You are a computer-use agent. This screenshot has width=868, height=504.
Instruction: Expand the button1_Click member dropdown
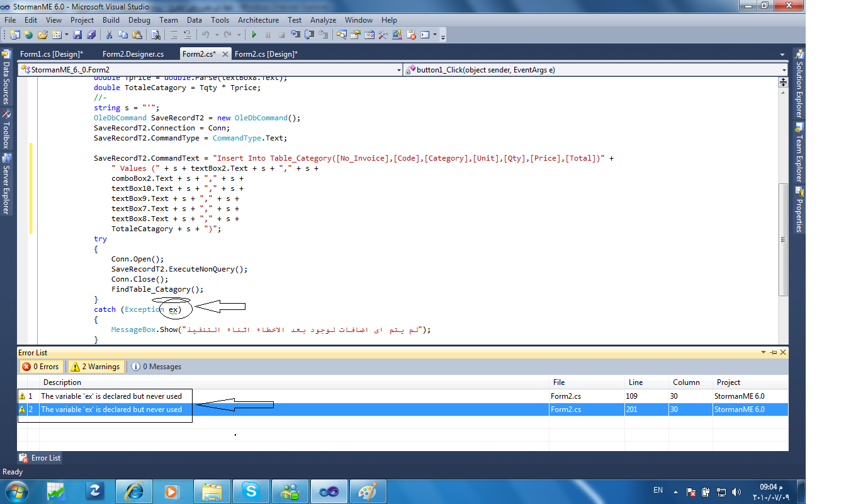(x=595, y=70)
